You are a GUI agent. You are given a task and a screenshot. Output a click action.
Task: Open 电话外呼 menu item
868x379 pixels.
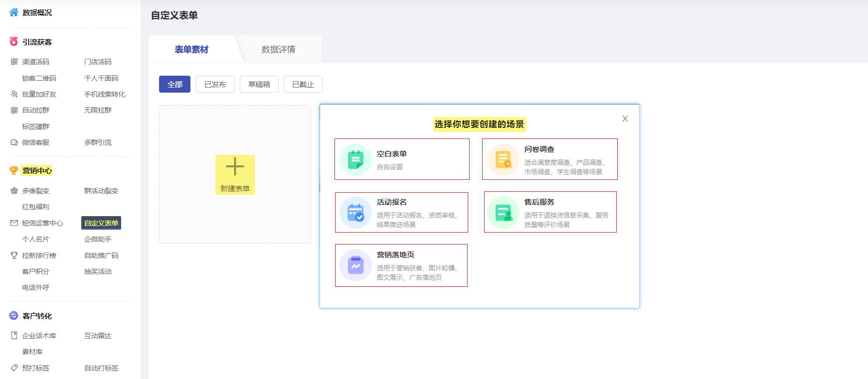click(x=35, y=287)
